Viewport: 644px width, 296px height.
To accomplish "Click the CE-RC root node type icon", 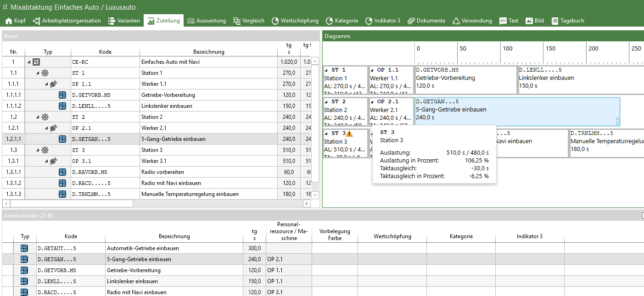I will 36,62.
